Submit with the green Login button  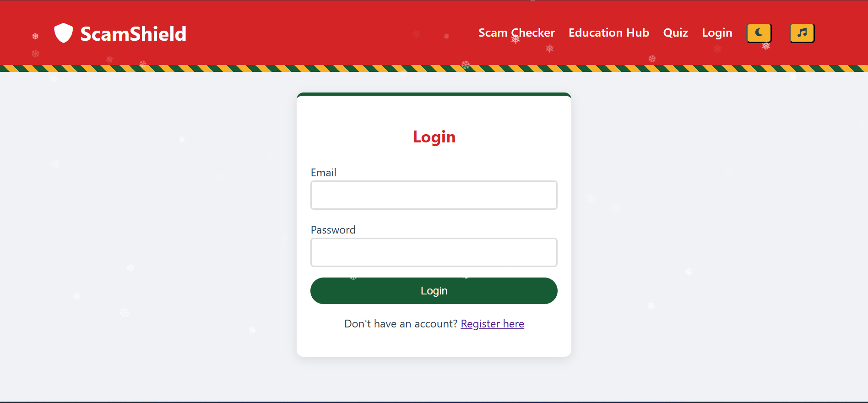click(434, 291)
